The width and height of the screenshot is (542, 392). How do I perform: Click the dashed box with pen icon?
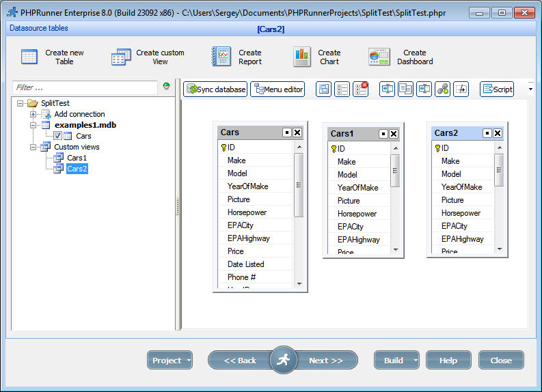[461, 89]
